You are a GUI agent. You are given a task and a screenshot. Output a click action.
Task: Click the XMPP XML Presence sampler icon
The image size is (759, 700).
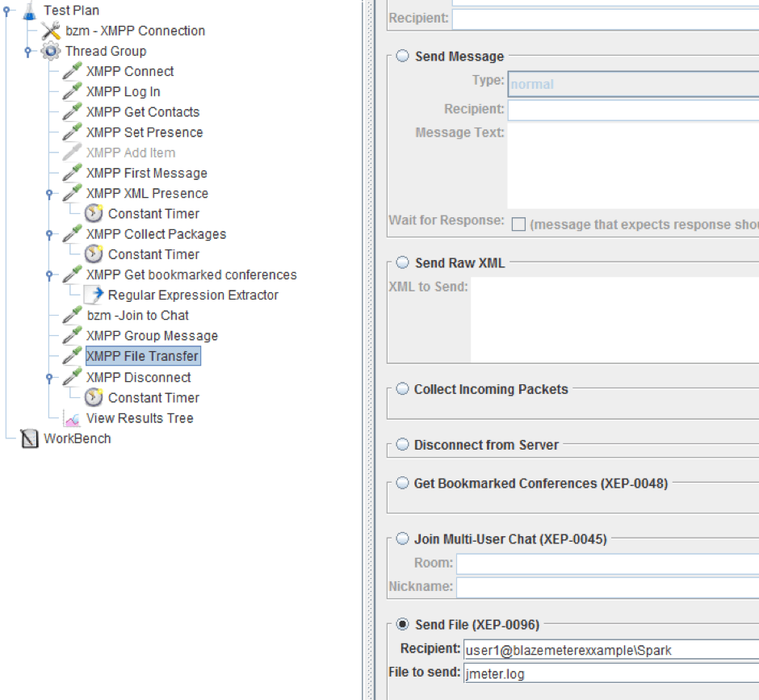click(x=72, y=193)
